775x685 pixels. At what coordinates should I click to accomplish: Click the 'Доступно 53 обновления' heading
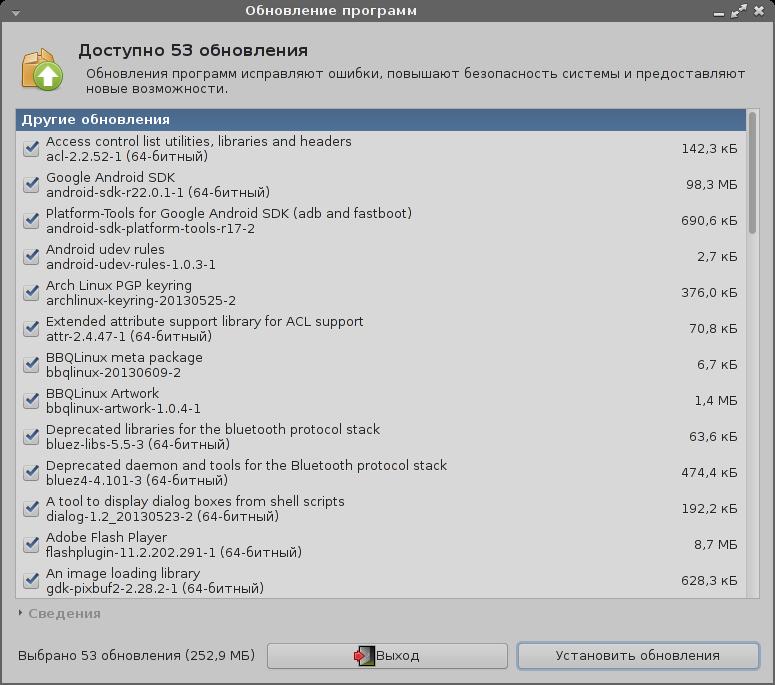click(x=193, y=50)
